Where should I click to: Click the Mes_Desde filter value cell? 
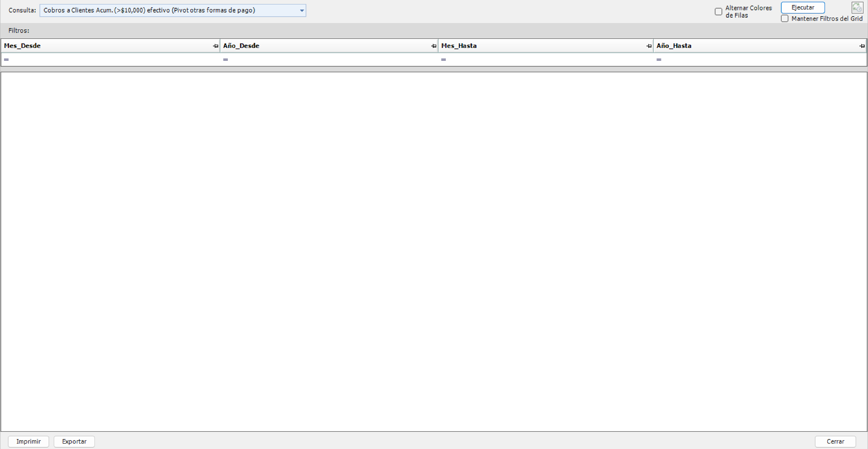[113, 60]
